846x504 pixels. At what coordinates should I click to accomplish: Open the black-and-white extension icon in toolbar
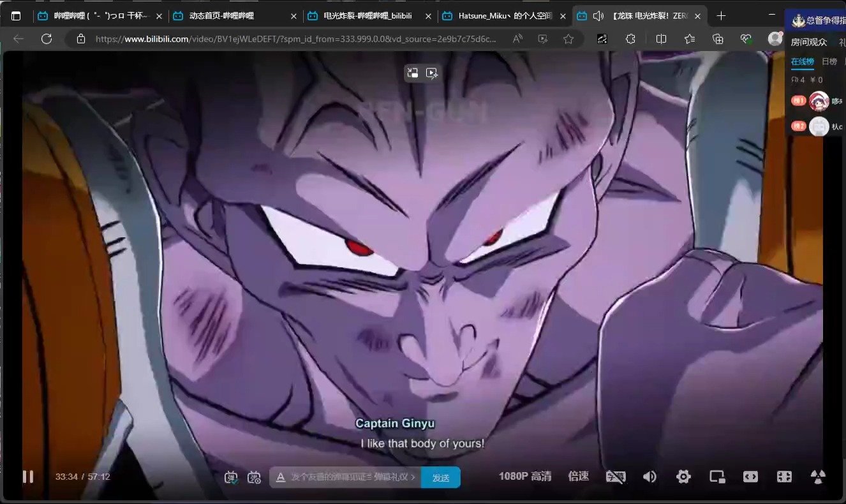(x=602, y=39)
